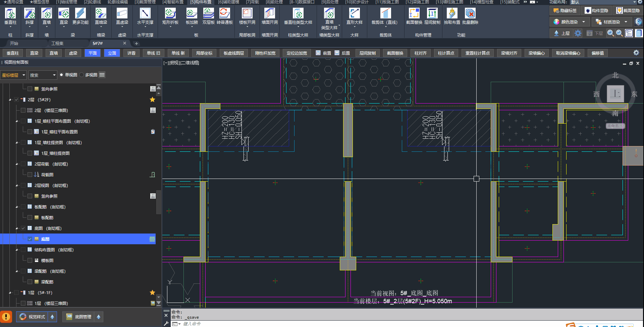Click the 斜撑 brace tool icon

coord(30,13)
